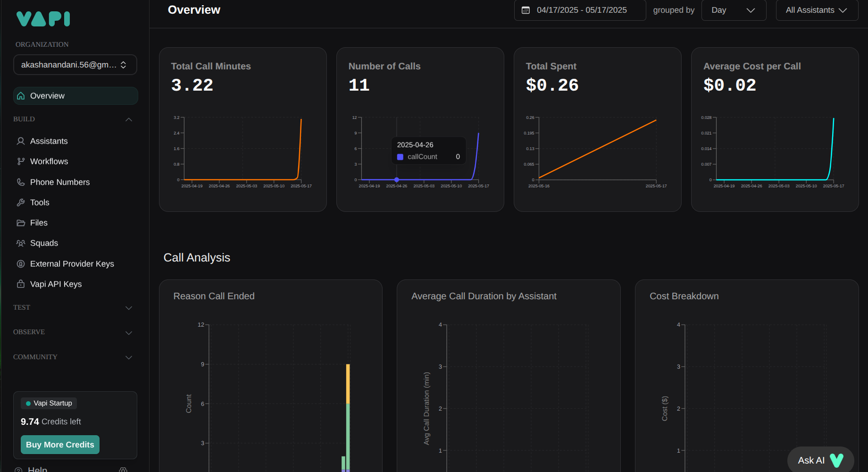Click the green segment of Reason Call Ended bar
The height and width of the screenshot is (472, 868).
[348, 437]
